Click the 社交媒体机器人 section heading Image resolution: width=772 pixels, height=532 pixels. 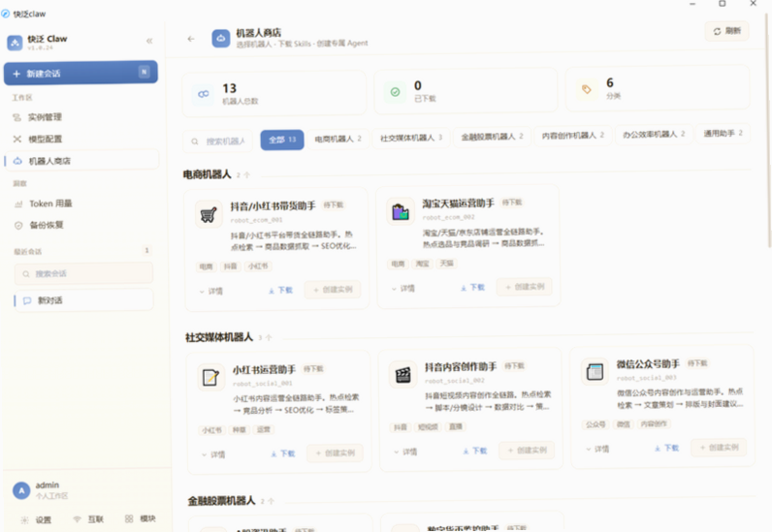(x=219, y=337)
